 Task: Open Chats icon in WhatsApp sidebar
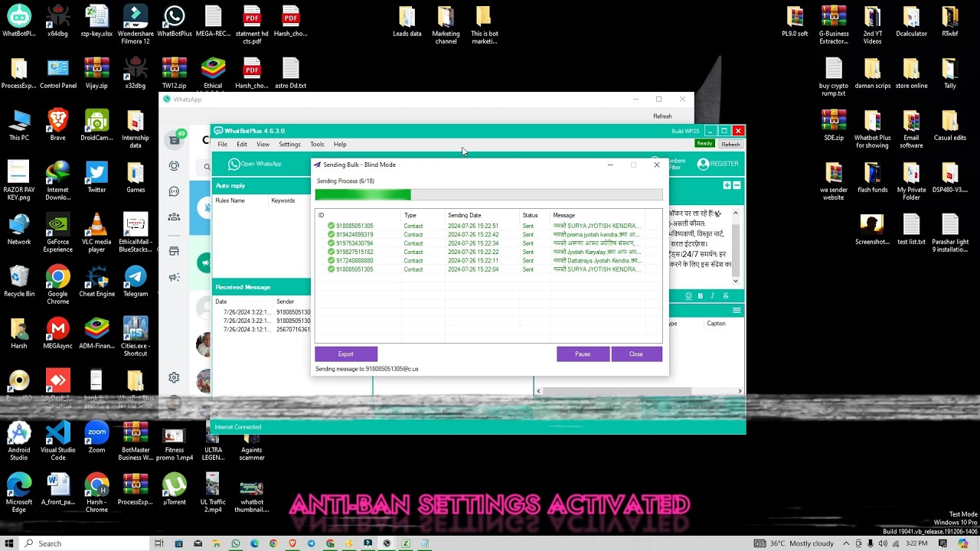coord(175,140)
